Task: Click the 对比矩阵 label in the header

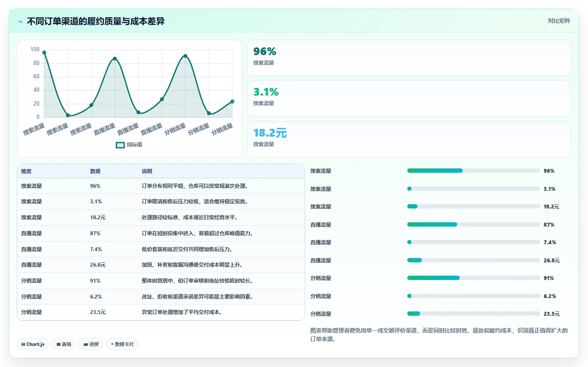Action: 559,21
